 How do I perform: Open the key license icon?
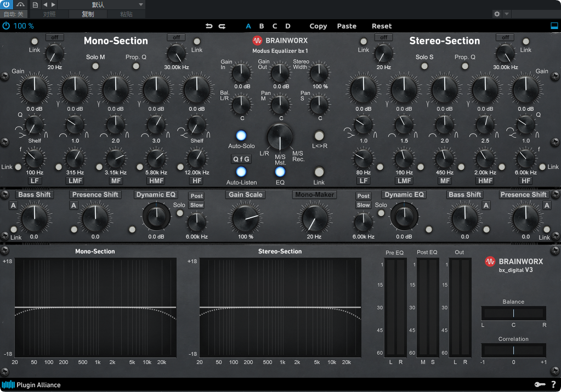tap(540, 384)
